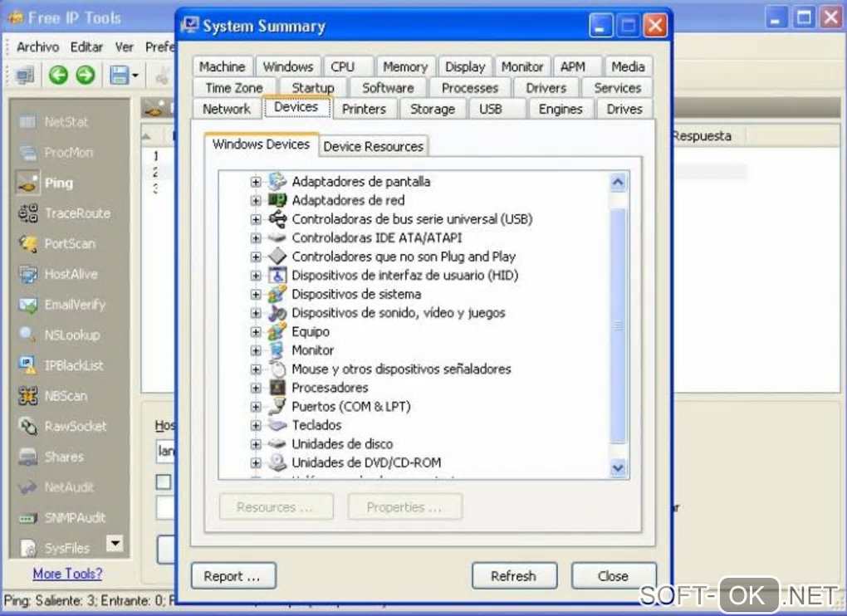Select the HostAlive tool icon
This screenshot has width=847, height=616.
(x=27, y=274)
